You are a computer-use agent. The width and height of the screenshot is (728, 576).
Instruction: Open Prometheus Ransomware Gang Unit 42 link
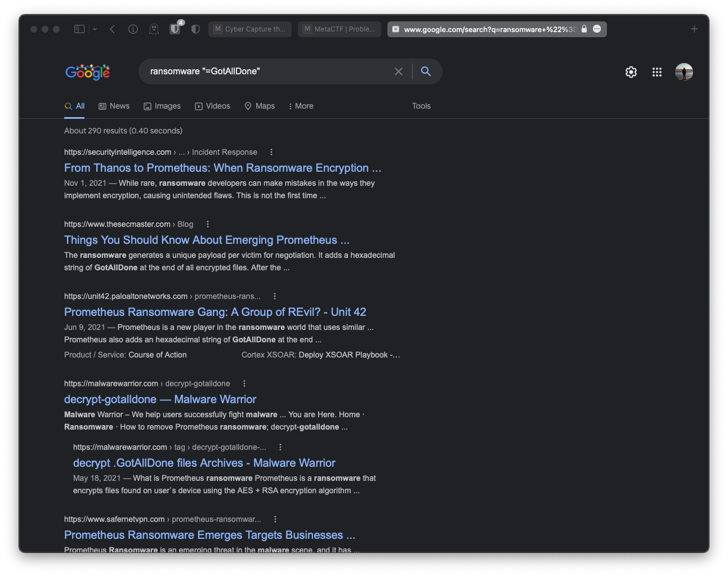point(215,312)
